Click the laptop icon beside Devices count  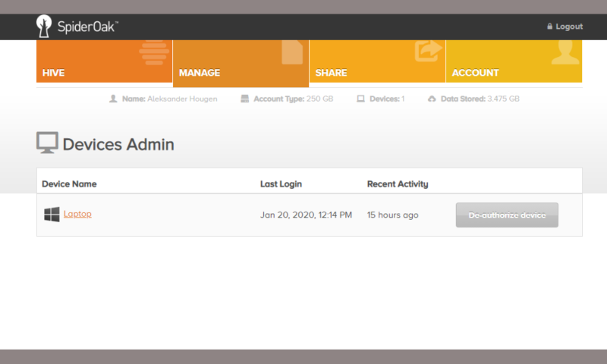(x=361, y=99)
